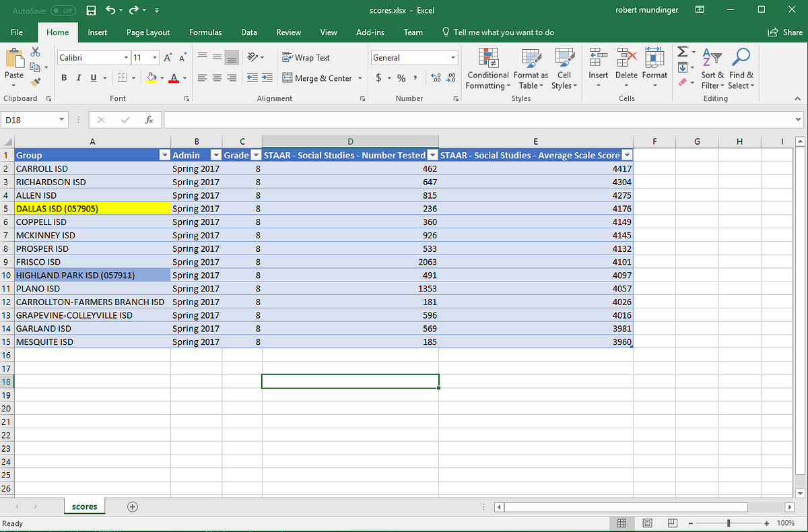Open the Grade column filter dropdown
Image resolution: width=808 pixels, height=532 pixels.
point(255,155)
